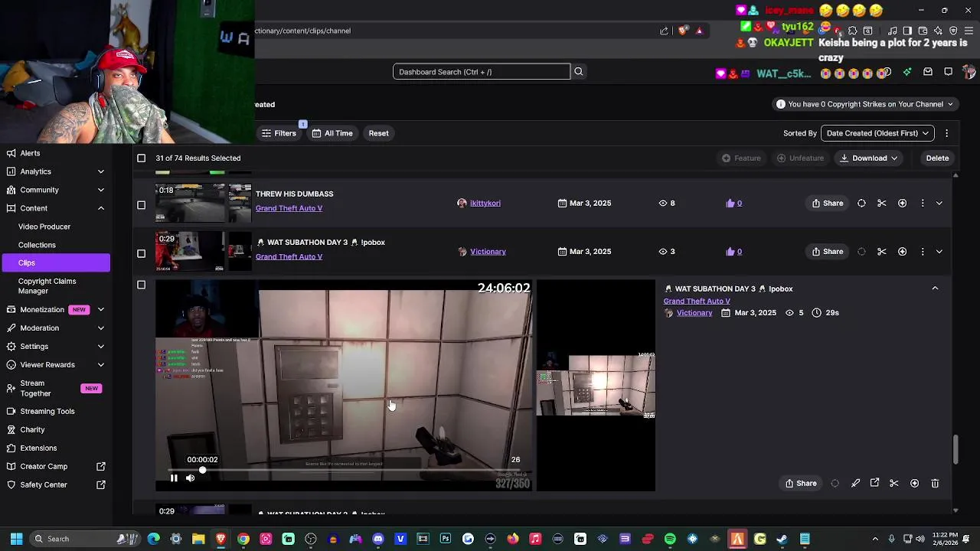Open Charity in the sidebar

(55, 429)
